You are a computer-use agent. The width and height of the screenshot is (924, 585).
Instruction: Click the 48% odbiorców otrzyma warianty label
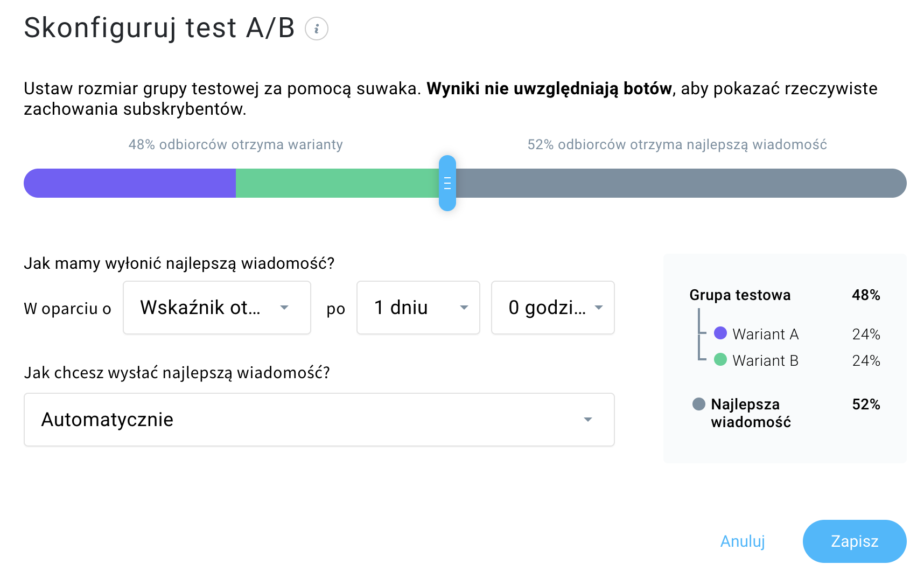coord(235,144)
